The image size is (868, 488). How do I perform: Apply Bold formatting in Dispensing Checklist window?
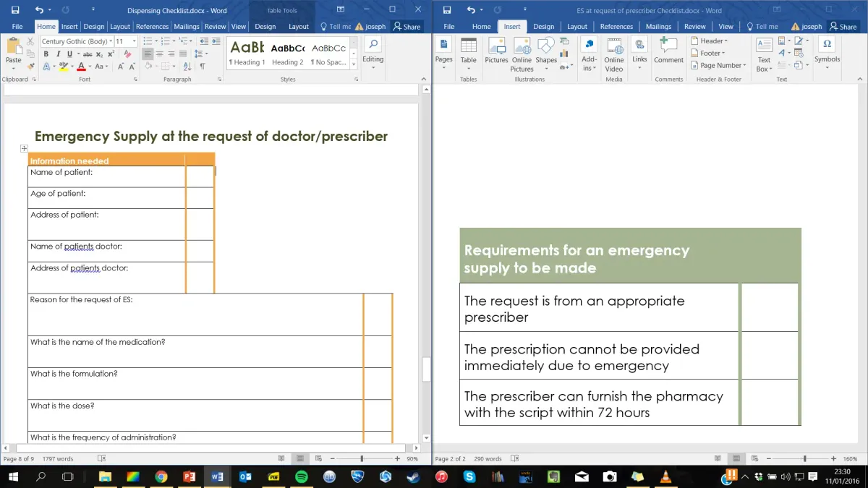point(47,54)
